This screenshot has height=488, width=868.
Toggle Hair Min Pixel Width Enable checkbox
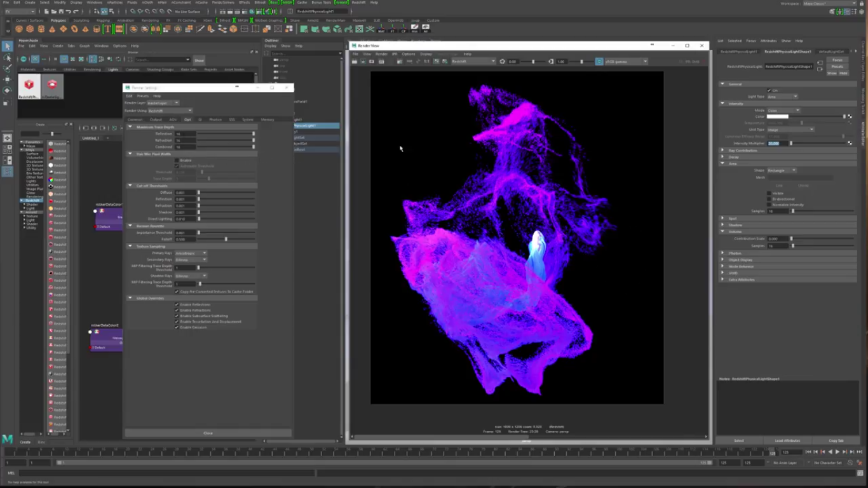(177, 160)
